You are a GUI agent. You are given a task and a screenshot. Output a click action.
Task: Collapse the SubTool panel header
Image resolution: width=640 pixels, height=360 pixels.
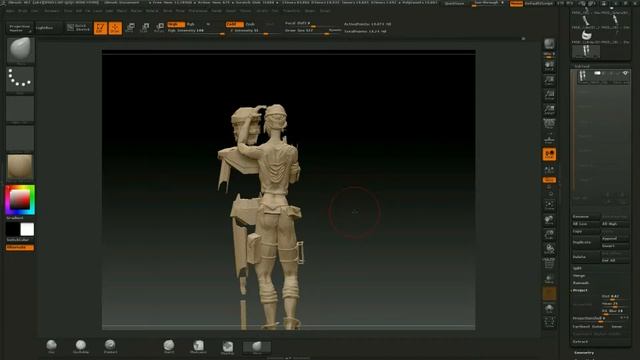pyautogui.click(x=582, y=66)
